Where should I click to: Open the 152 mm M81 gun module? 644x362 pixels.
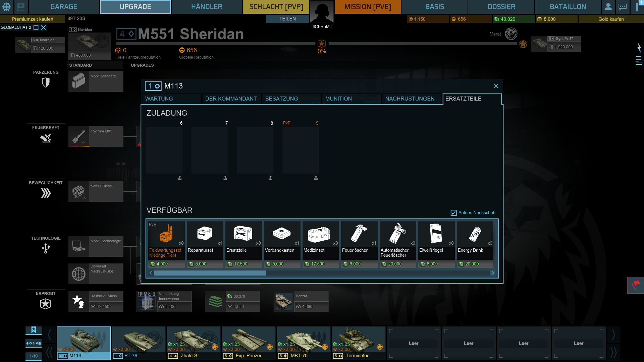(x=96, y=136)
